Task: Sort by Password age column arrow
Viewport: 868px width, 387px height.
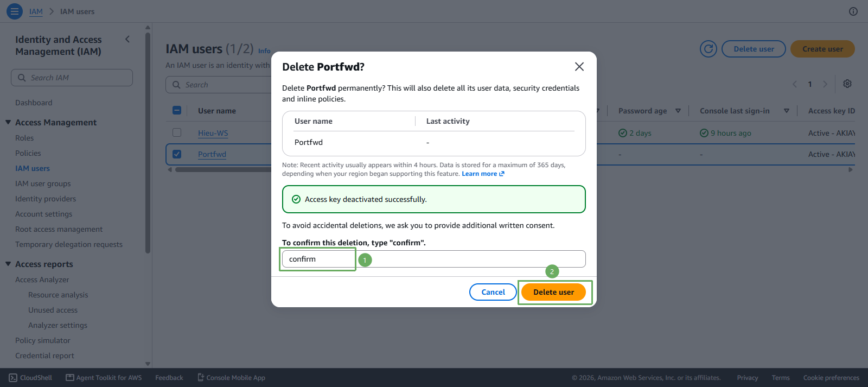Action: 678,111
